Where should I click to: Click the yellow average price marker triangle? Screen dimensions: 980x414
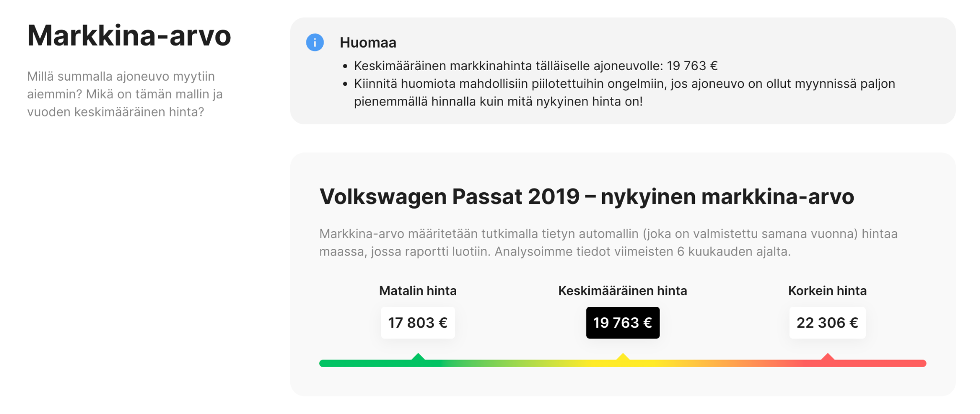(x=623, y=356)
